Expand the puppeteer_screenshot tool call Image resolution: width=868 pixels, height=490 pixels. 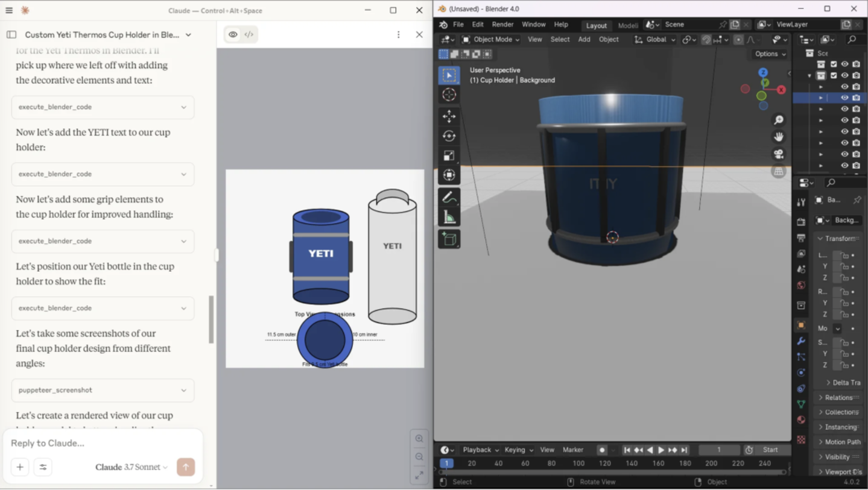pyautogui.click(x=103, y=391)
